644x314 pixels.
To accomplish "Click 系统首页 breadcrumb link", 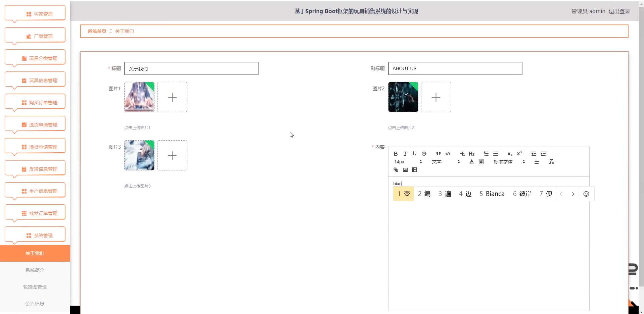I will click(x=97, y=31).
